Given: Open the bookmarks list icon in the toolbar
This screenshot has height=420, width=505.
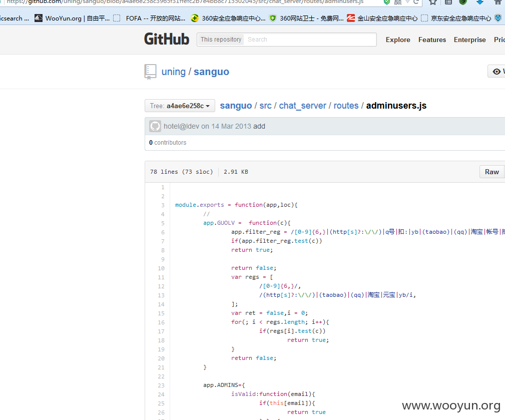Looking at the screenshot, I should click(x=448, y=2).
